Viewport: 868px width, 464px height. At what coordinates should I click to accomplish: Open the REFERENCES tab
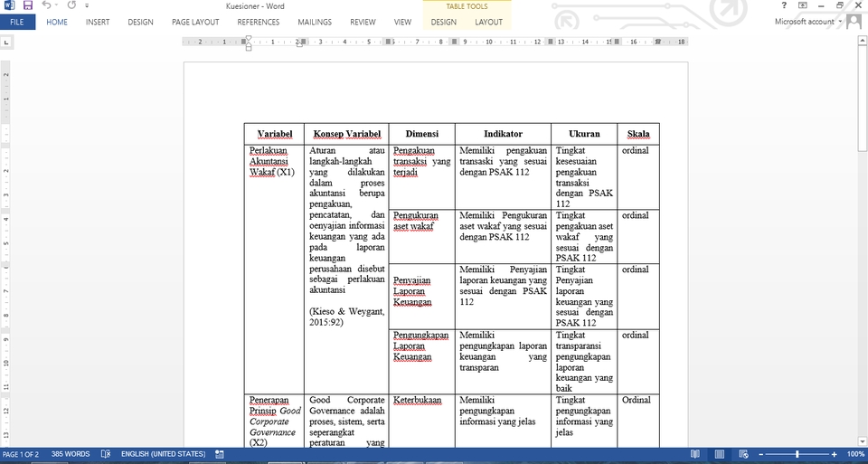click(x=259, y=22)
